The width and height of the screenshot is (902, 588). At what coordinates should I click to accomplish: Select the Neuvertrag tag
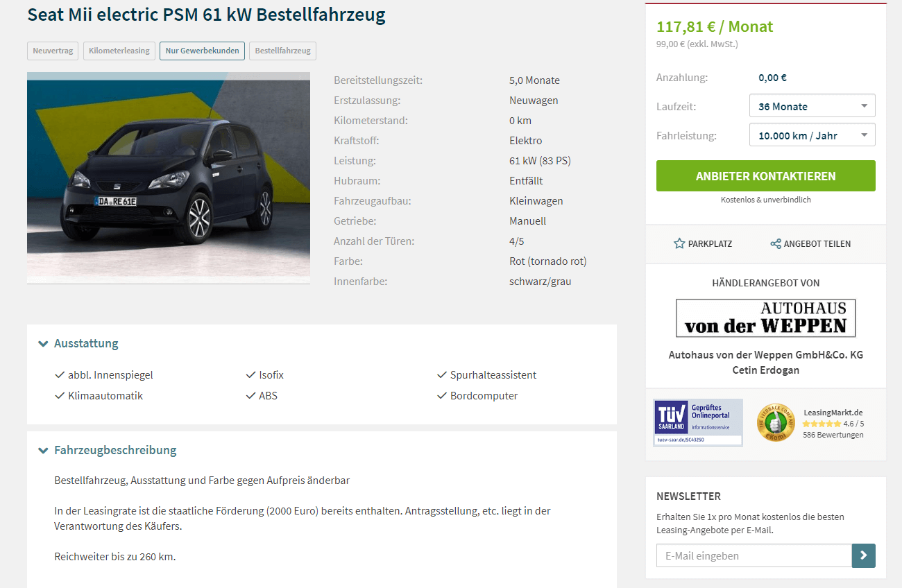point(53,51)
